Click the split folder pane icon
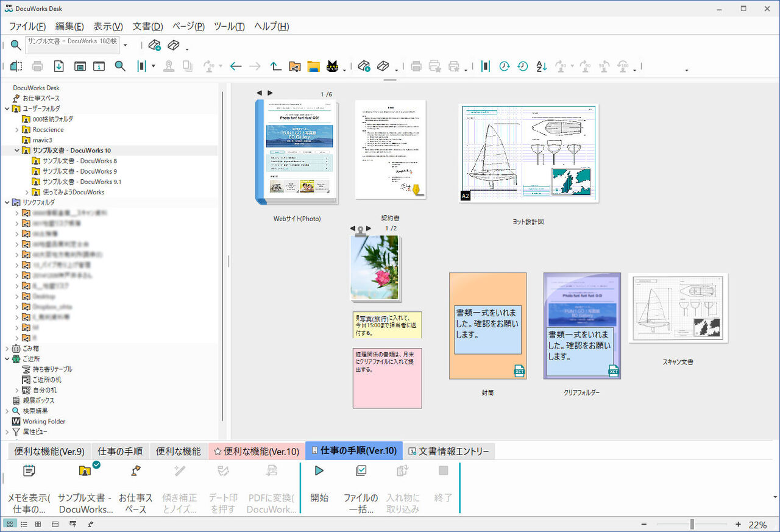 coord(16,66)
